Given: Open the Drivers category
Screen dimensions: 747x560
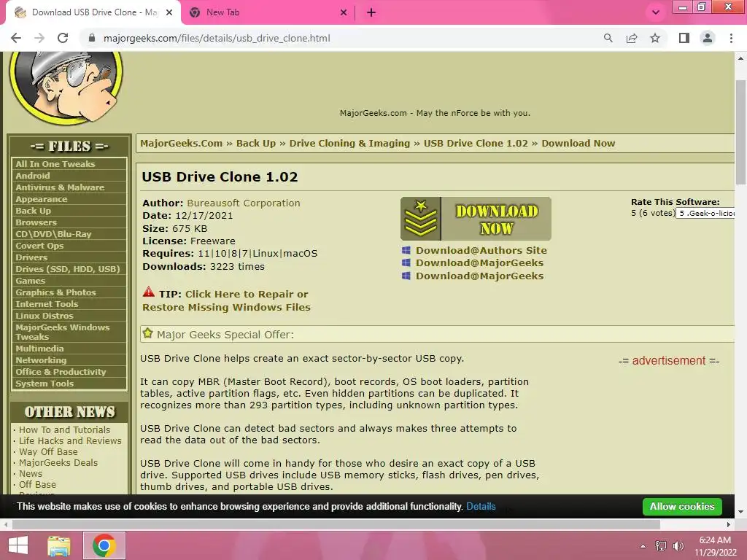Looking at the screenshot, I should (x=31, y=257).
